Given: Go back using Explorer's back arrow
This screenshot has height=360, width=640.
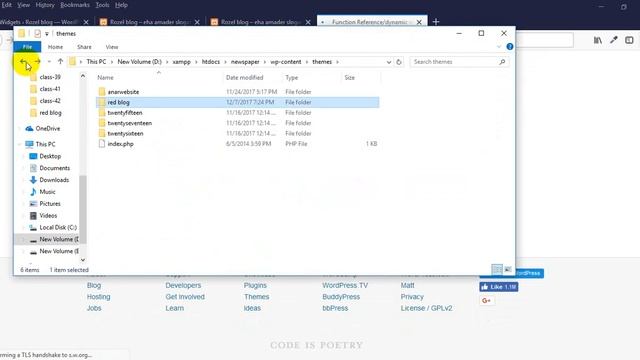Looking at the screenshot, I should click(23, 62).
